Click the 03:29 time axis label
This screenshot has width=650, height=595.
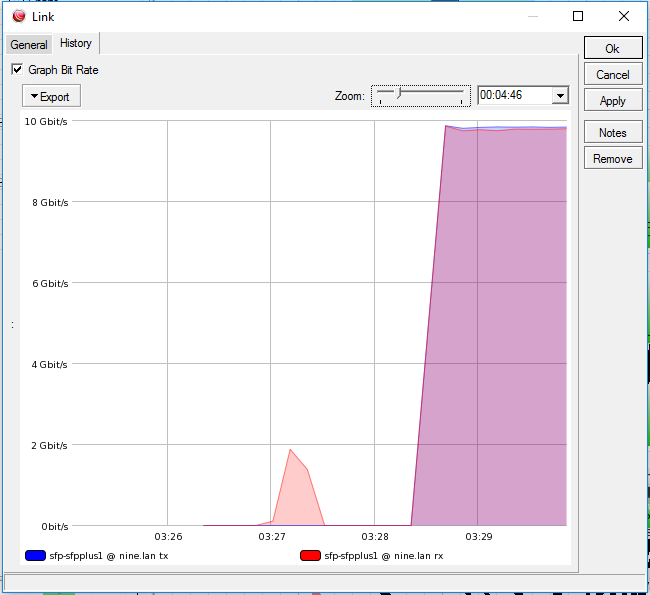click(479, 537)
